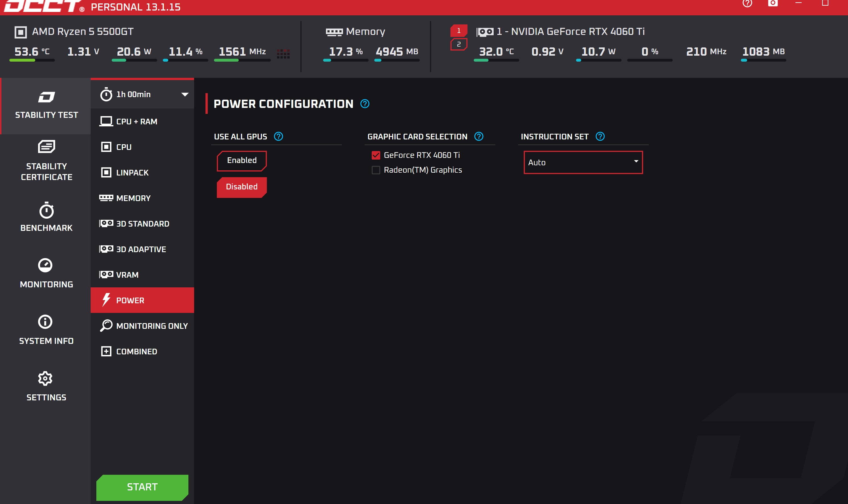848x504 pixels.
Task: Show help for Instruction Set
Action: (x=600, y=137)
